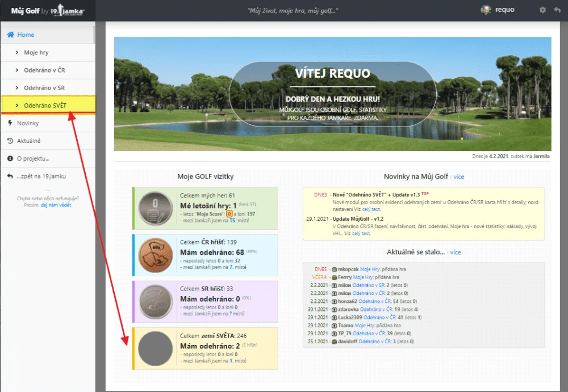
Task: Click the return arrow beside zpět na 19.jamku
Action: point(10,176)
